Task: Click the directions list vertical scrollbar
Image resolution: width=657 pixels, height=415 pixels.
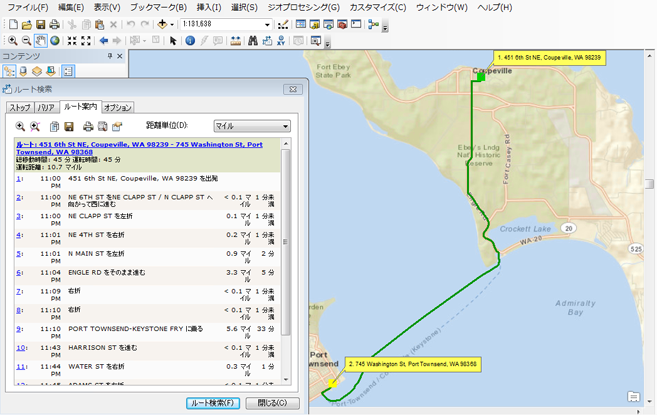Action: (x=286, y=260)
